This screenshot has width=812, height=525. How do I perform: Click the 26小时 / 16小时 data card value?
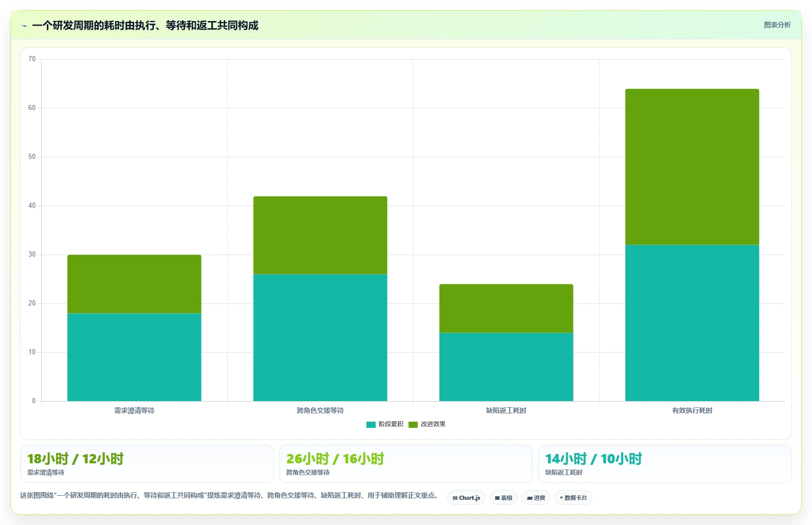pyautogui.click(x=335, y=459)
